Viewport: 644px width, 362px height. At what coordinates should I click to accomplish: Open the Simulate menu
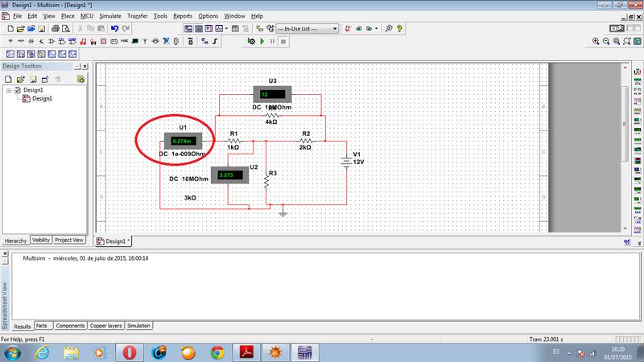click(x=110, y=16)
